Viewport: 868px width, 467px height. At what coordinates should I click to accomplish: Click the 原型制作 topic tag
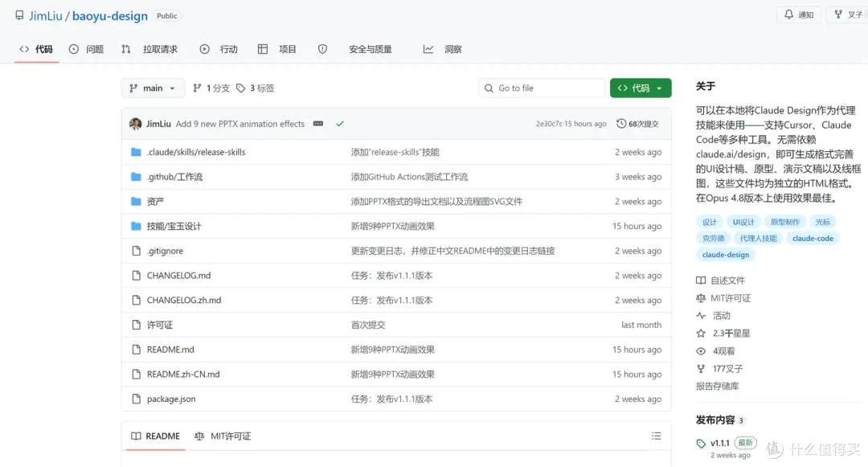pyautogui.click(x=785, y=222)
